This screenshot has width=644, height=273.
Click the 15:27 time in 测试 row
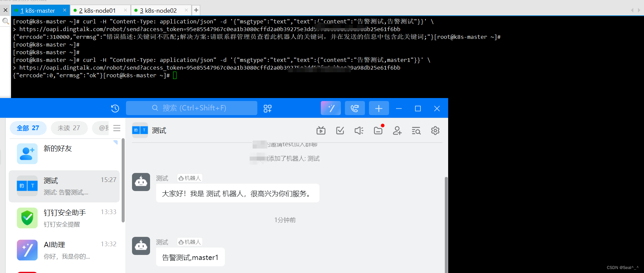point(109,180)
